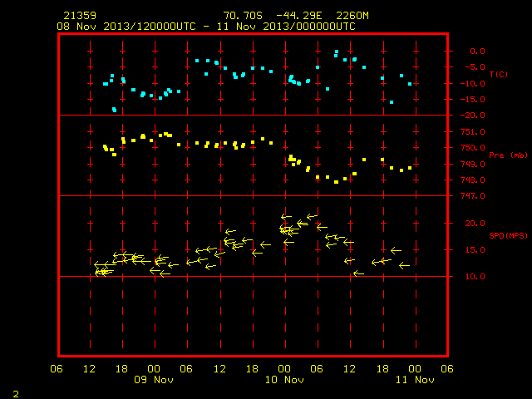Click the lowest yellow pressure data point
Screen dimensions: 532x399
(x=336, y=182)
